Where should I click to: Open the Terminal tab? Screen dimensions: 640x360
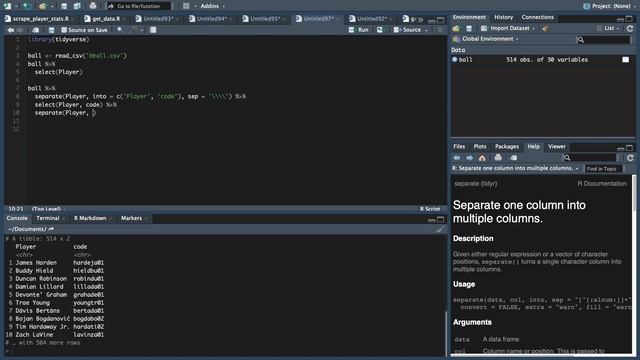pos(48,218)
